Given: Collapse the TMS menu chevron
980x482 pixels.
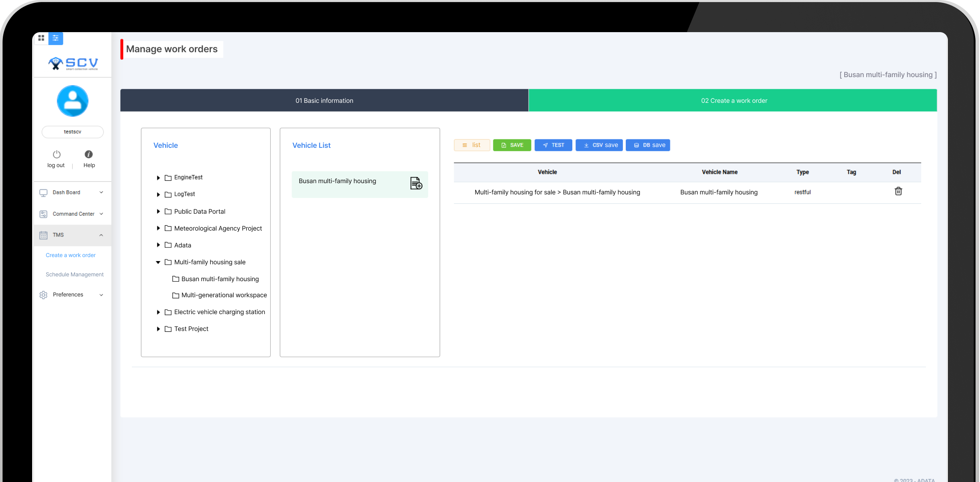Looking at the screenshot, I should pyautogui.click(x=101, y=235).
